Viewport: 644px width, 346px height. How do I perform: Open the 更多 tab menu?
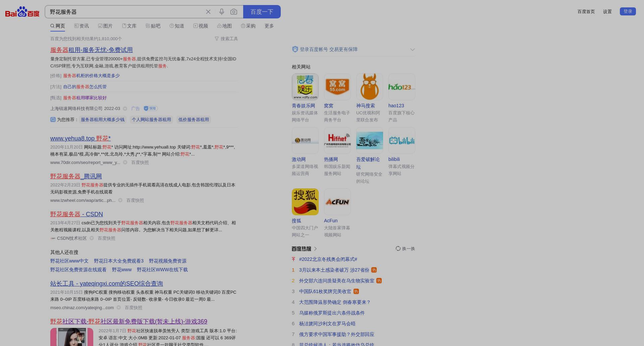[269, 26]
